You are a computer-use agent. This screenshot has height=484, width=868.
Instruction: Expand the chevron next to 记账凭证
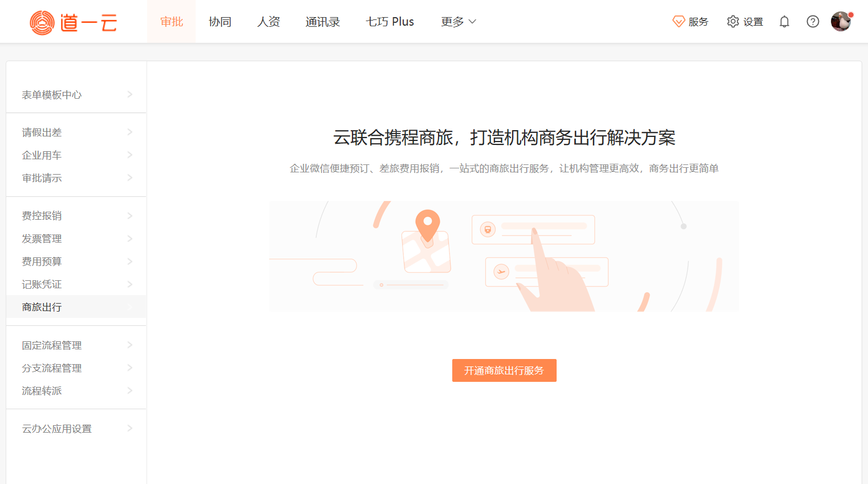pyautogui.click(x=130, y=284)
